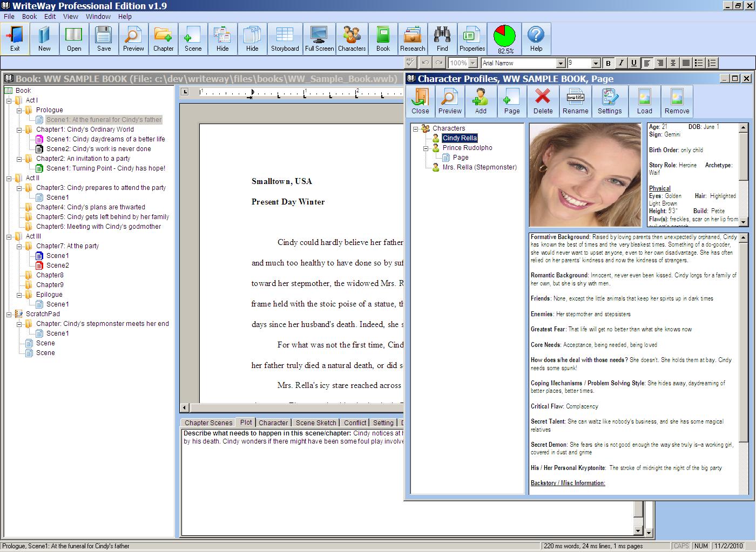Click the 11/2/2010 date in the status bar
The height and width of the screenshot is (552, 756).
[728, 546]
